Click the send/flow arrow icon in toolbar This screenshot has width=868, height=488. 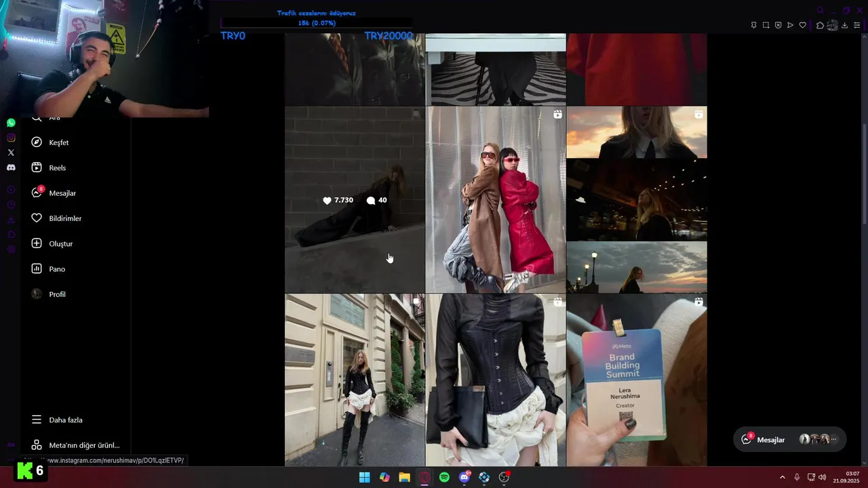point(790,25)
